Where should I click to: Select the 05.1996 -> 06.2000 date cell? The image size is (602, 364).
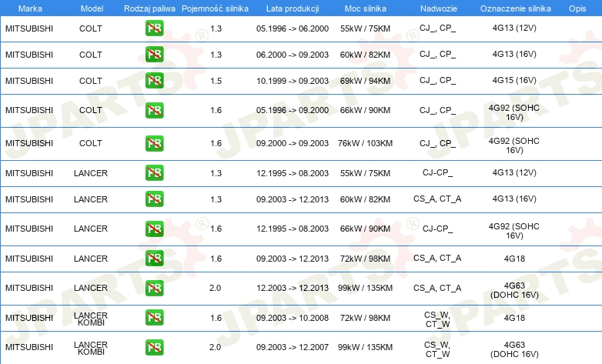click(x=293, y=28)
